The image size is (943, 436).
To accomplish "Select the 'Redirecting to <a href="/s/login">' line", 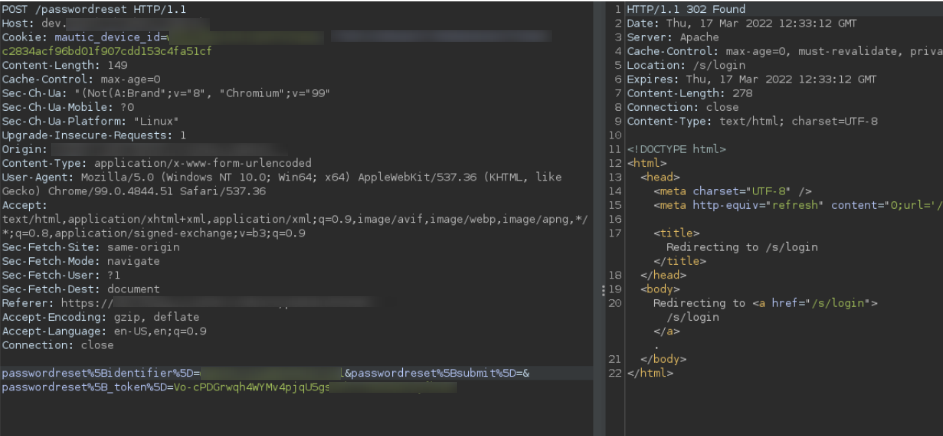I will 766,303.
